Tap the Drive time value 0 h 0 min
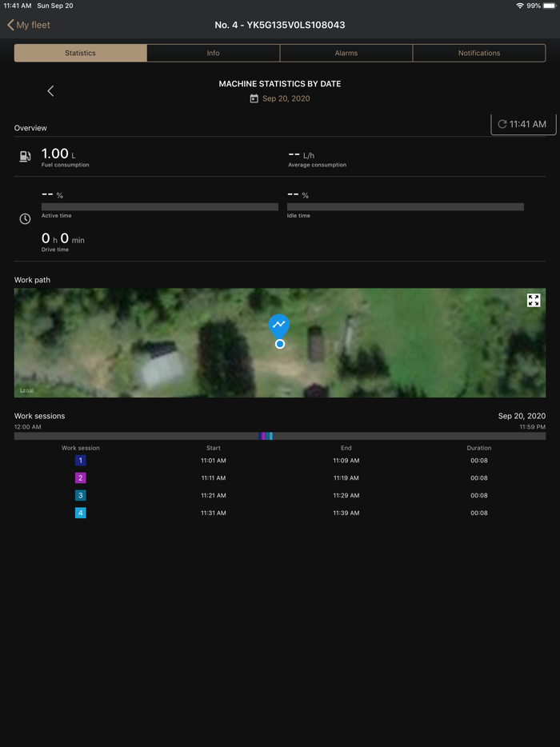The width and height of the screenshot is (560, 747). 63,238
